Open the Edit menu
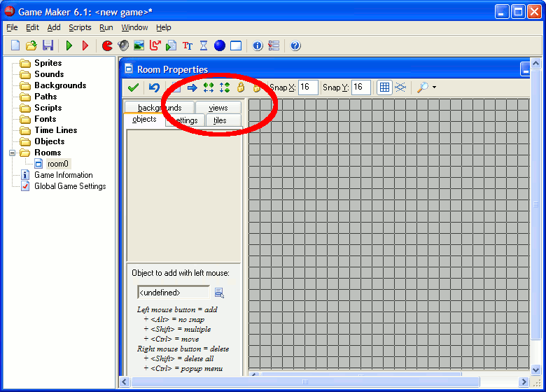The image size is (546, 392). point(32,27)
